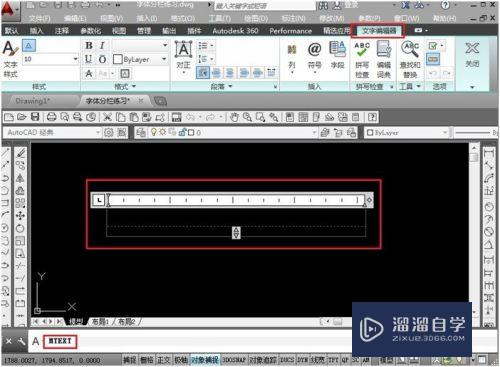Image resolution: width=500 pixels, height=367 pixels.
Task: Toggle the ruler display option
Action: (x=433, y=60)
